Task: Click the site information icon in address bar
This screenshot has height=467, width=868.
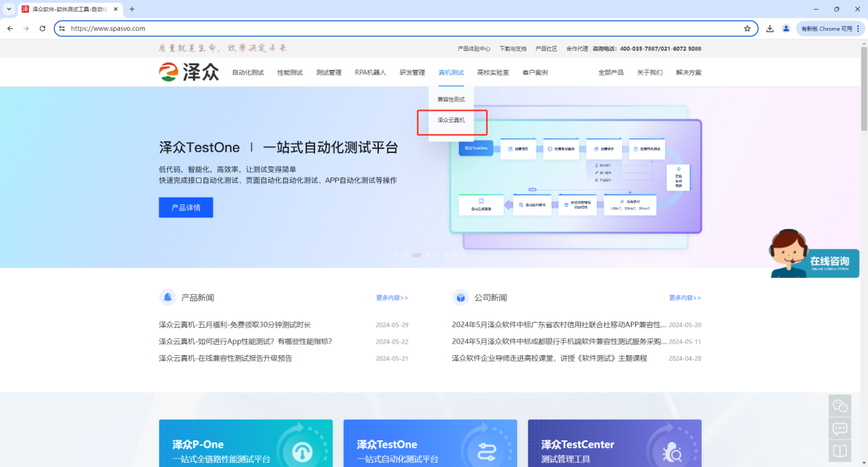Action: click(62, 28)
